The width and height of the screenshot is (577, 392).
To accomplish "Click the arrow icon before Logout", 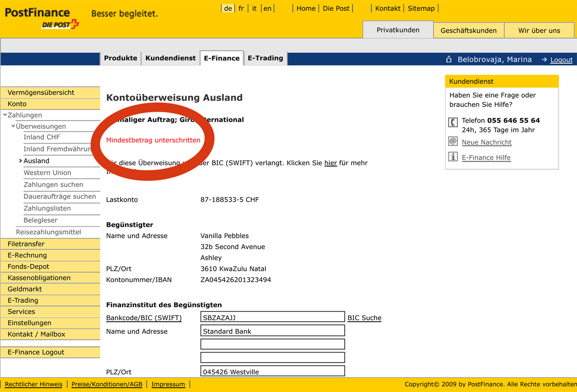I will point(544,60).
